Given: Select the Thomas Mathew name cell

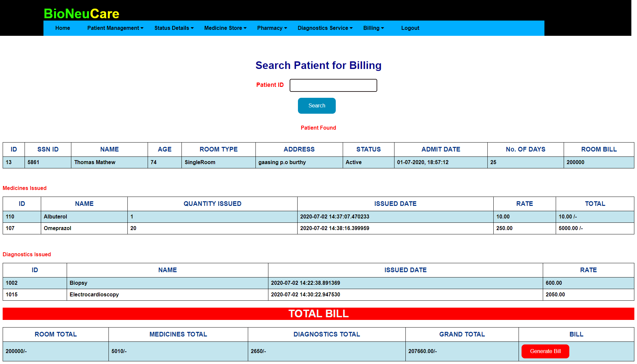Looking at the screenshot, I should (95, 162).
